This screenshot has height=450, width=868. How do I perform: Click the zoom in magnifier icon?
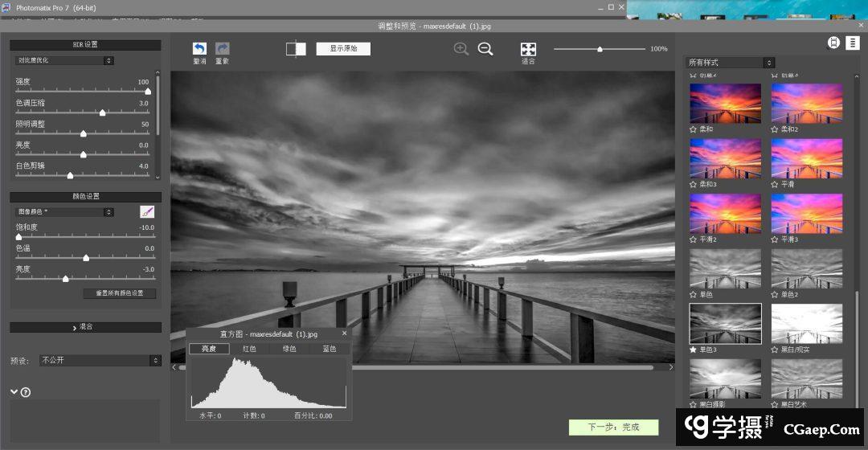(x=461, y=49)
